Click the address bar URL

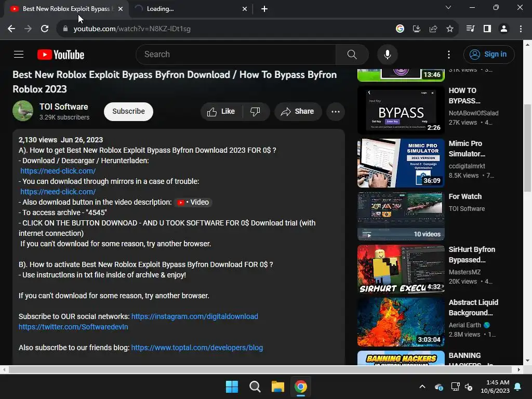(132, 29)
